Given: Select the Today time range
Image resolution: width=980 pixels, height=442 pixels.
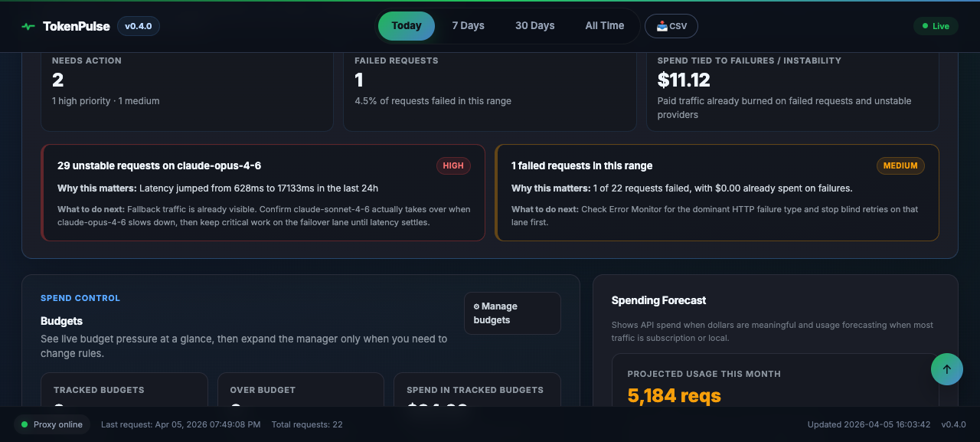Looking at the screenshot, I should 406,25.
